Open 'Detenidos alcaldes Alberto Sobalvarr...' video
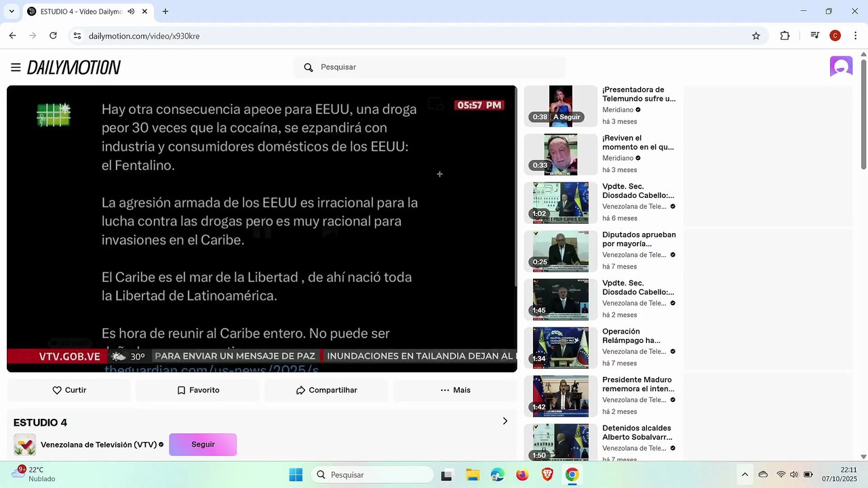The height and width of the screenshot is (488, 868). [x=637, y=432]
